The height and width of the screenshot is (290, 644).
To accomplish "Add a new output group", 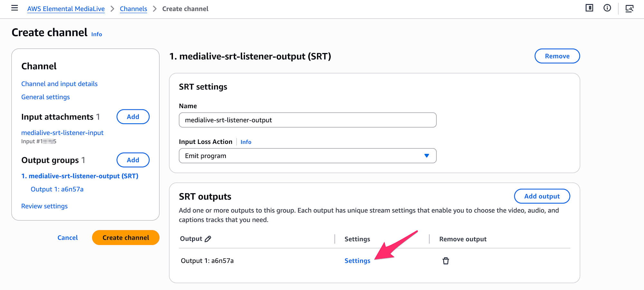I will pyautogui.click(x=133, y=160).
